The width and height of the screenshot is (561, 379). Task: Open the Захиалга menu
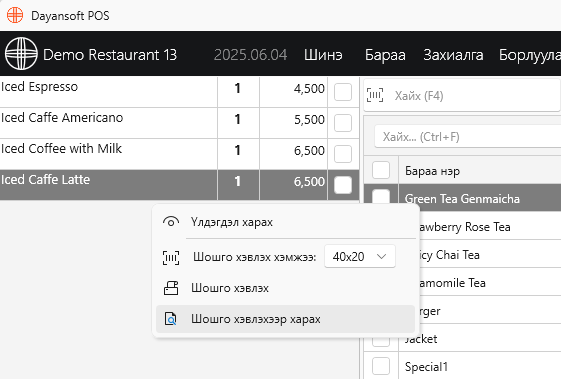pyautogui.click(x=453, y=55)
